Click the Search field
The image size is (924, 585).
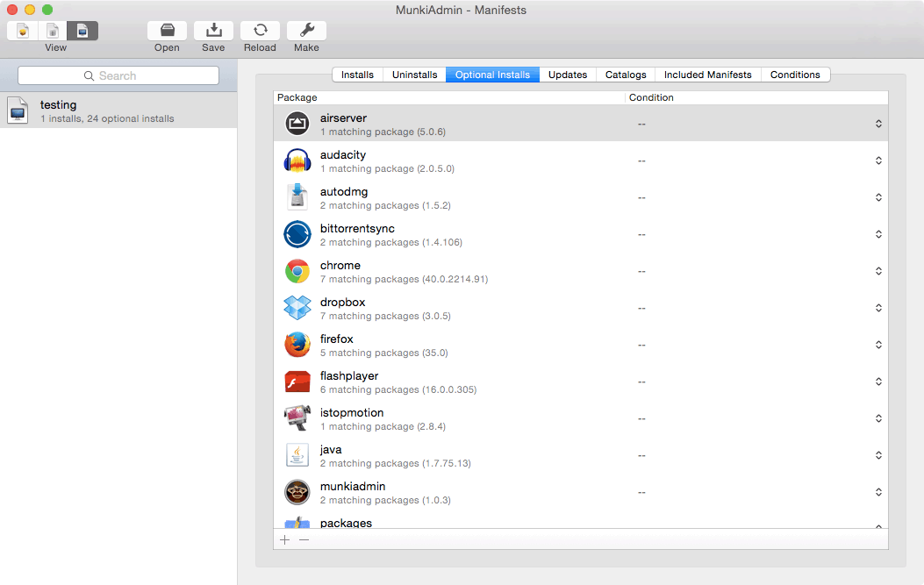click(x=118, y=76)
